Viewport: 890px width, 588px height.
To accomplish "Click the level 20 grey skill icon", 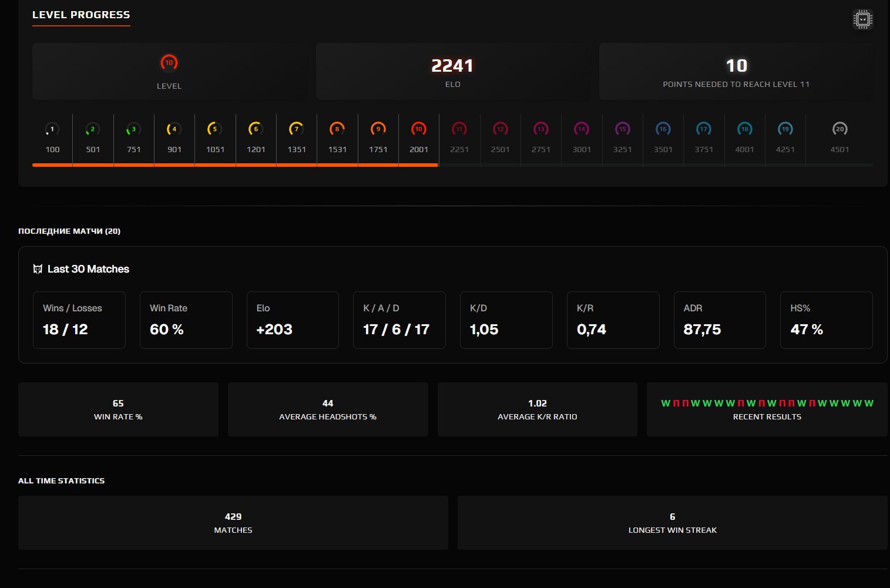I will [839, 129].
